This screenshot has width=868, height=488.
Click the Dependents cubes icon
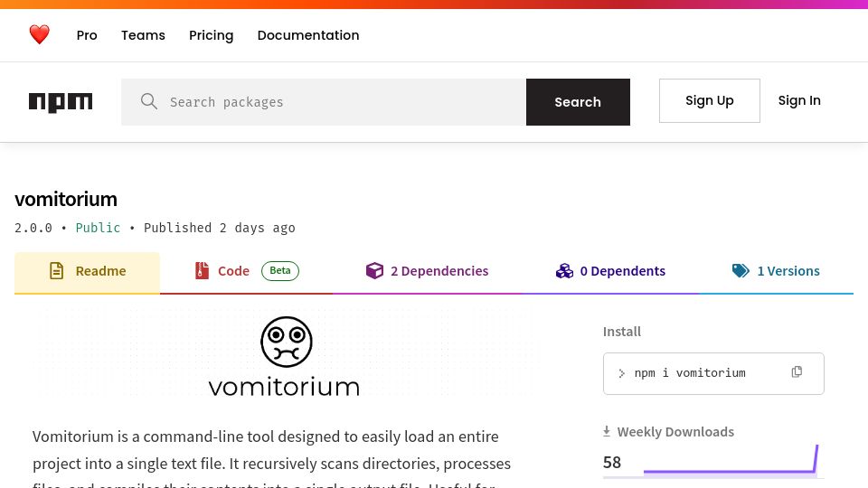(564, 270)
